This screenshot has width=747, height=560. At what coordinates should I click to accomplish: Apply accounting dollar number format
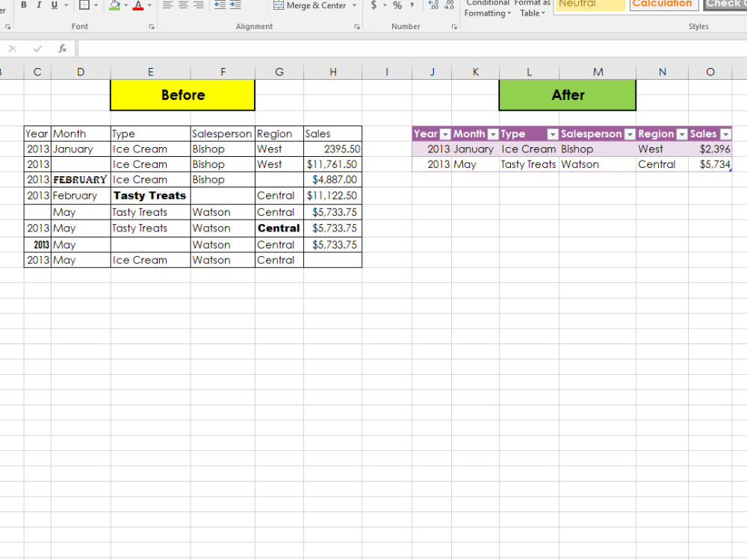(374, 5)
